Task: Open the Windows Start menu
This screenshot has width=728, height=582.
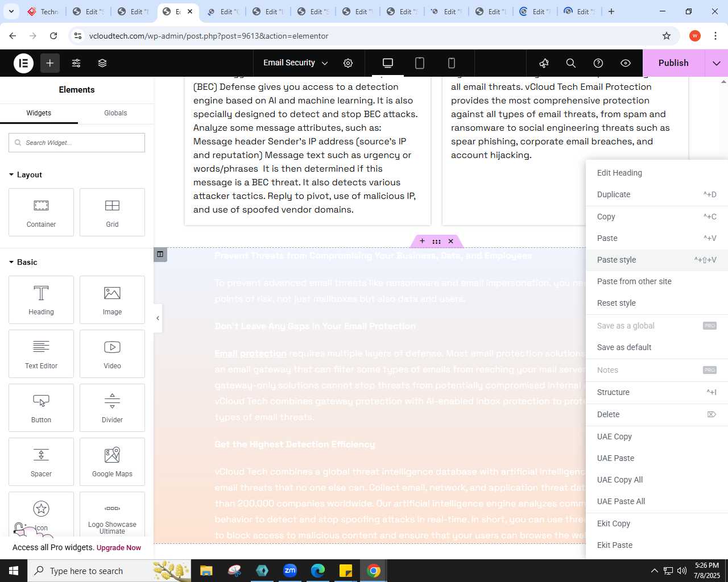Action: point(14,571)
